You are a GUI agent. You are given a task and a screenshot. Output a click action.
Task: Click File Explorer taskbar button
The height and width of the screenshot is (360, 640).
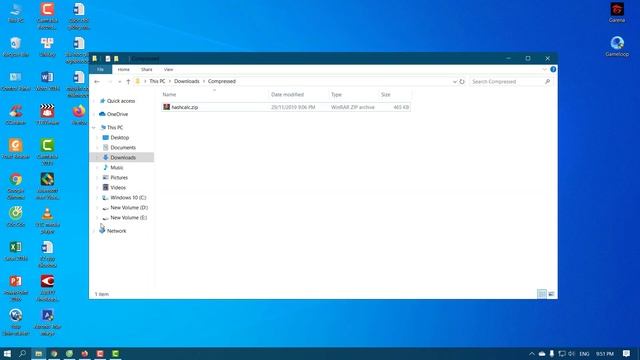38,353
